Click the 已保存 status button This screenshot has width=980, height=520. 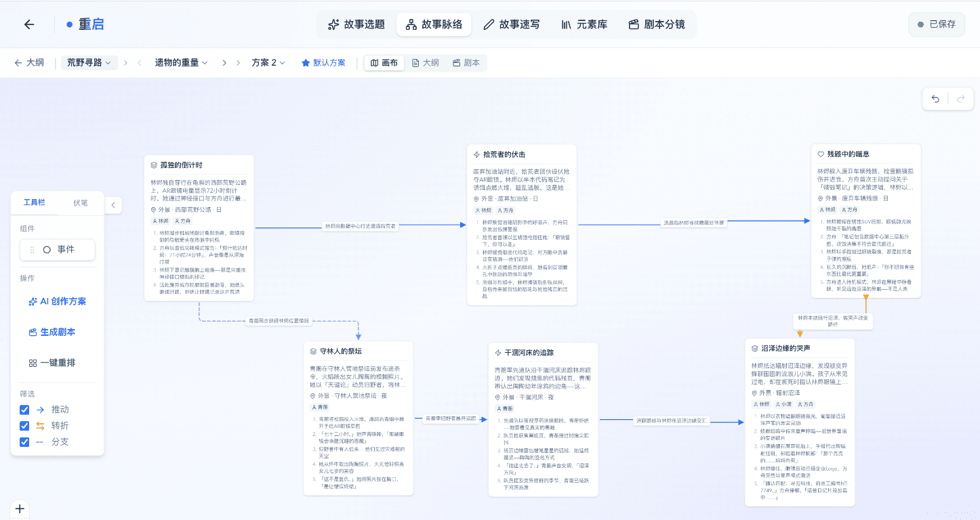tap(937, 24)
